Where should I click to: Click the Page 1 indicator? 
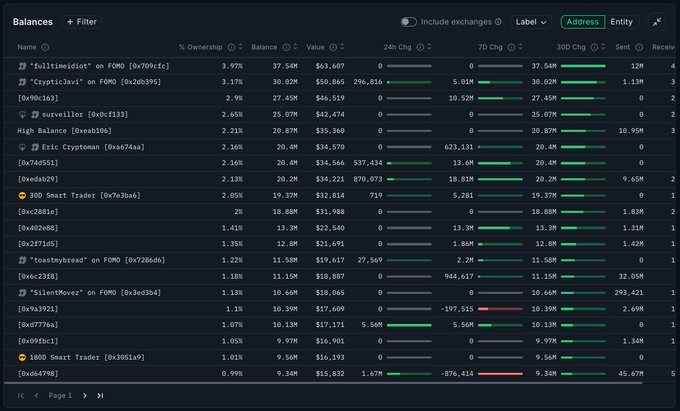(x=60, y=395)
